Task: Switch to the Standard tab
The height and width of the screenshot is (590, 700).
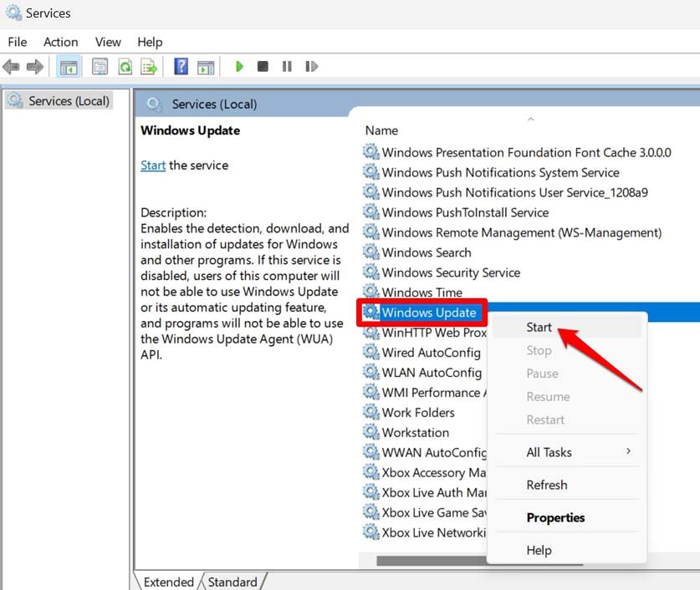Action: (x=232, y=582)
